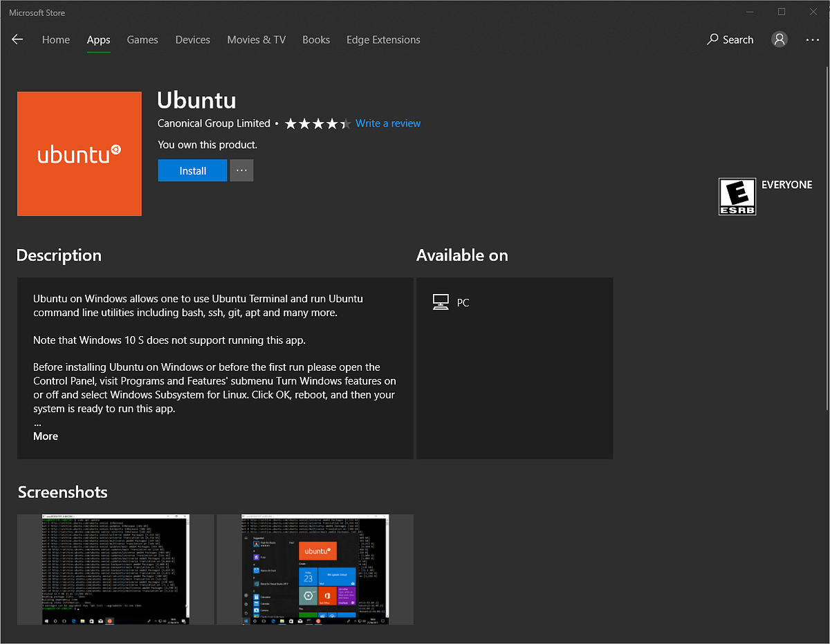
Task: Click the Search magnifier button
Action: (x=730, y=39)
